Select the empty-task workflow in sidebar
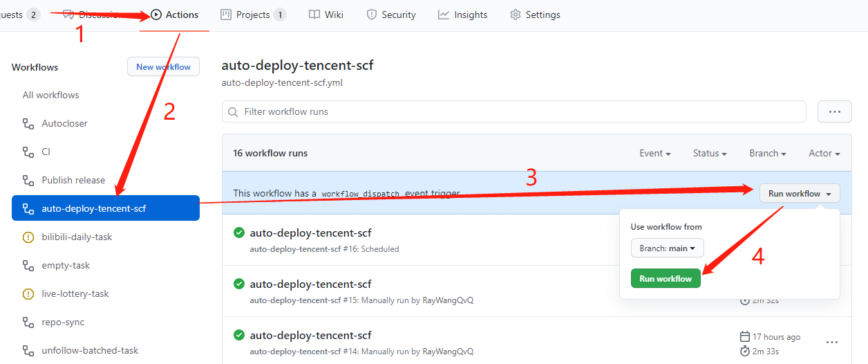Viewport: 868px width, 364px height. [x=66, y=266]
